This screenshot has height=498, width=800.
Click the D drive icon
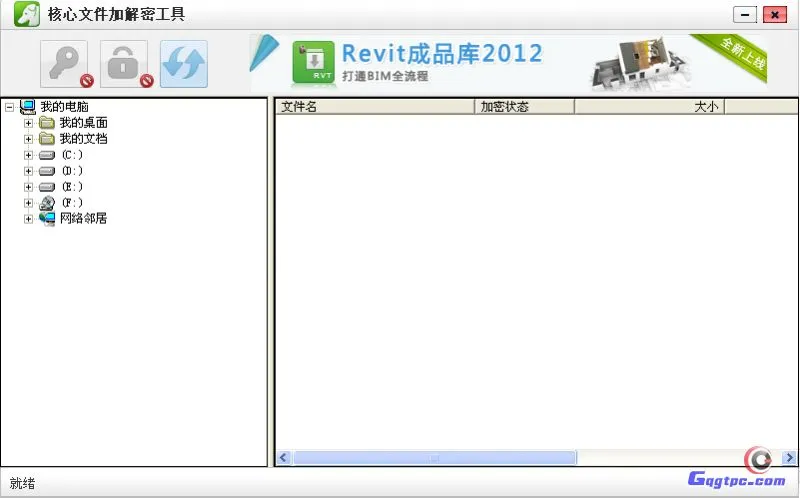47,171
